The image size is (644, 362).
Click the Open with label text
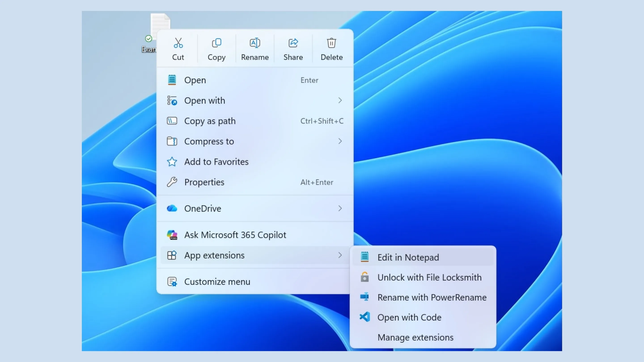pyautogui.click(x=205, y=101)
